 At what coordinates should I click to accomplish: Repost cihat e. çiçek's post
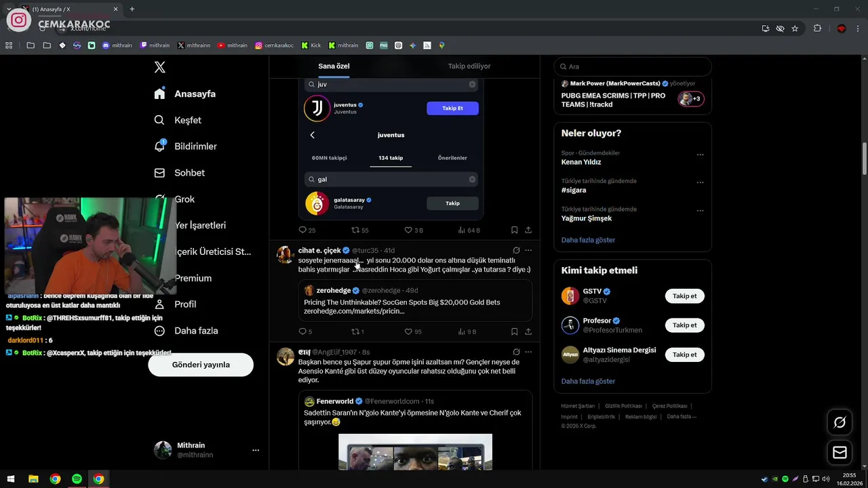357,331
